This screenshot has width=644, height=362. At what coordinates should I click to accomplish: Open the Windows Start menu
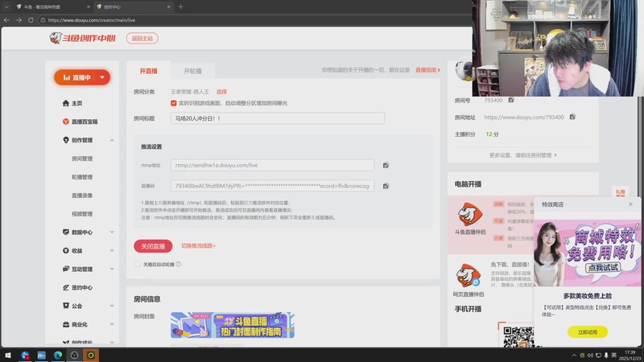pyautogui.click(x=8, y=355)
